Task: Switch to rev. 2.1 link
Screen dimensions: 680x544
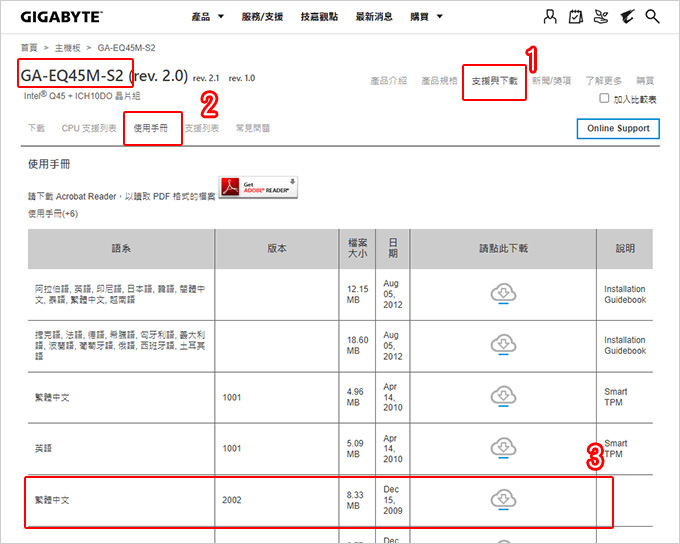Action: tap(206, 79)
